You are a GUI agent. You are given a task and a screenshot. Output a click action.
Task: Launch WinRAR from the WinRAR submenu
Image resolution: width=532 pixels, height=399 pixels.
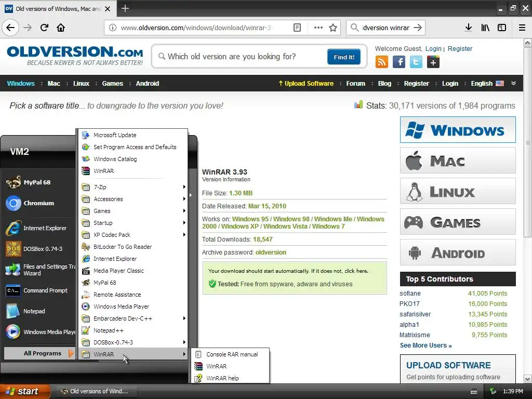click(x=230, y=366)
